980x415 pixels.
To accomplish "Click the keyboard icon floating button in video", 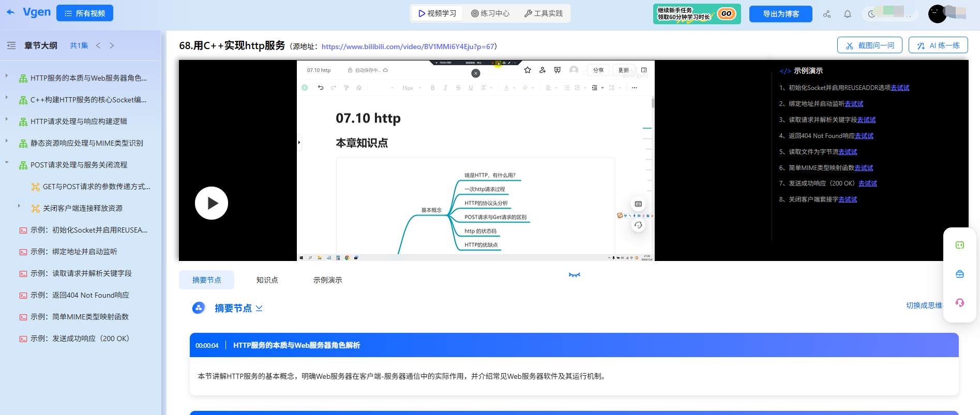I will 638,204.
